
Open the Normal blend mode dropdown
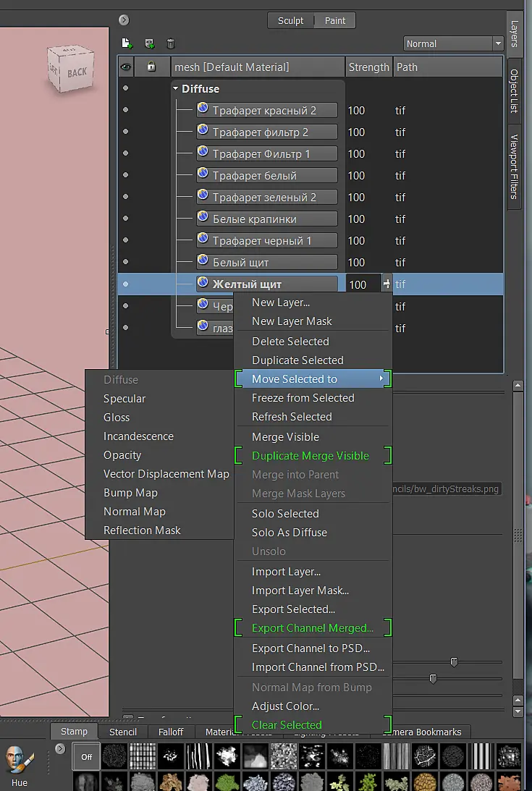click(453, 43)
